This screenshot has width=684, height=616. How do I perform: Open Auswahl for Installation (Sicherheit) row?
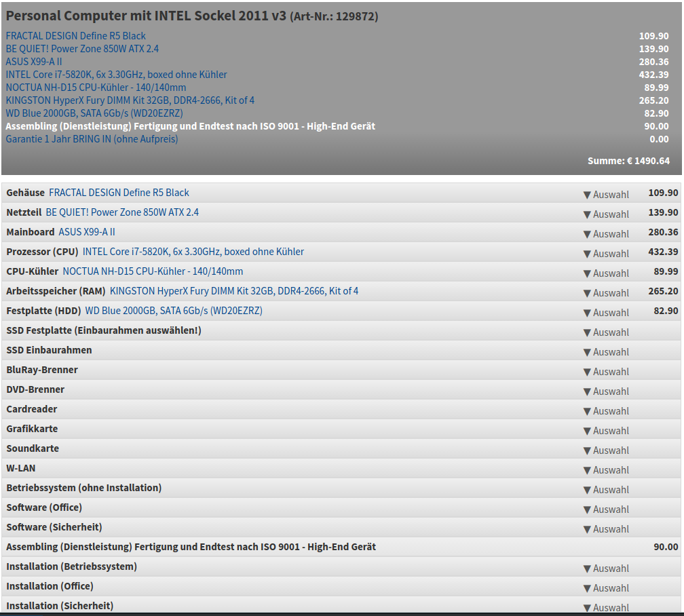point(607,607)
